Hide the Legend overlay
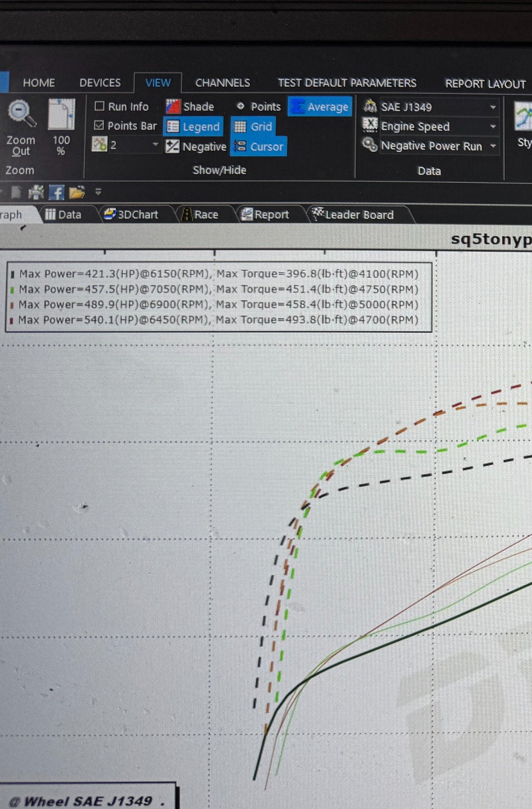The height and width of the screenshot is (809, 532). (x=194, y=127)
